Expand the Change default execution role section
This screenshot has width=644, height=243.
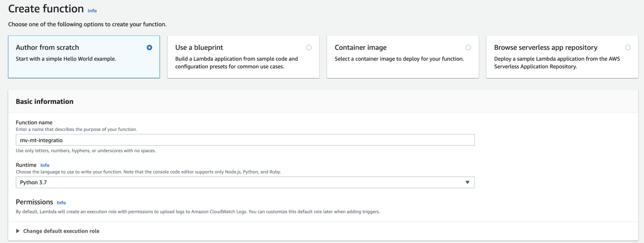pyautogui.click(x=61, y=231)
